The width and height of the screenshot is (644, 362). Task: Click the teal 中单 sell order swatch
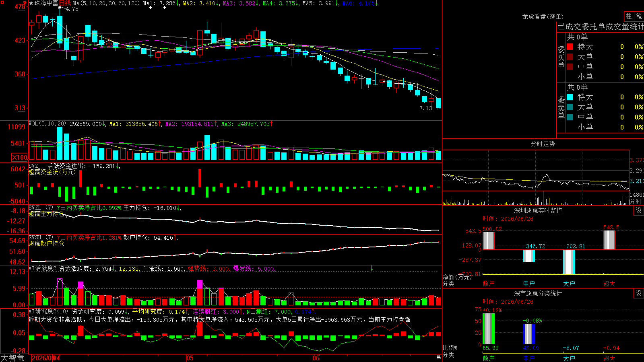[x=570, y=117]
